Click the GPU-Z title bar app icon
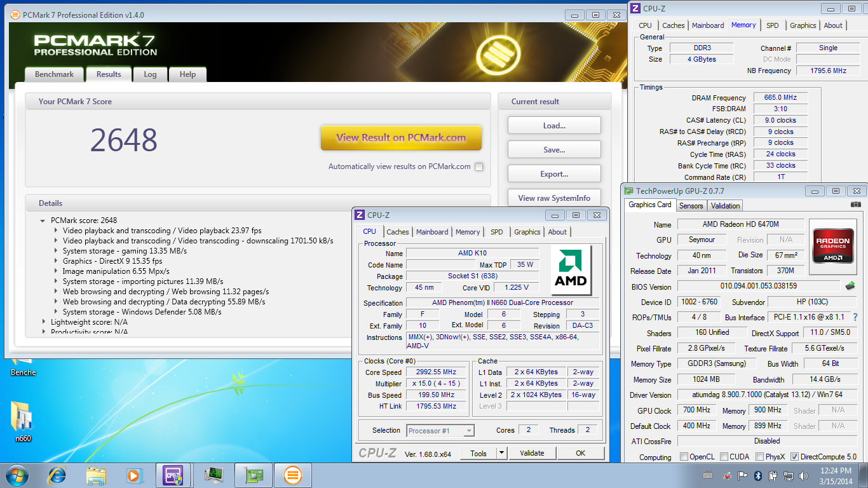Image resolution: width=868 pixels, height=488 pixels. click(630, 191)
